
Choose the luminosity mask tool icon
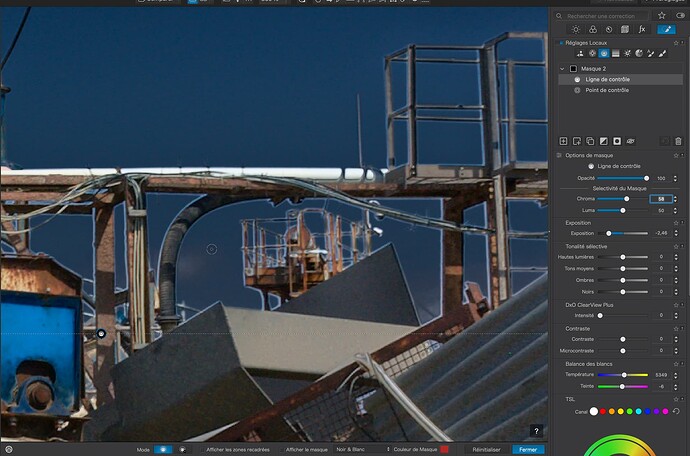[x=639, y=53]
